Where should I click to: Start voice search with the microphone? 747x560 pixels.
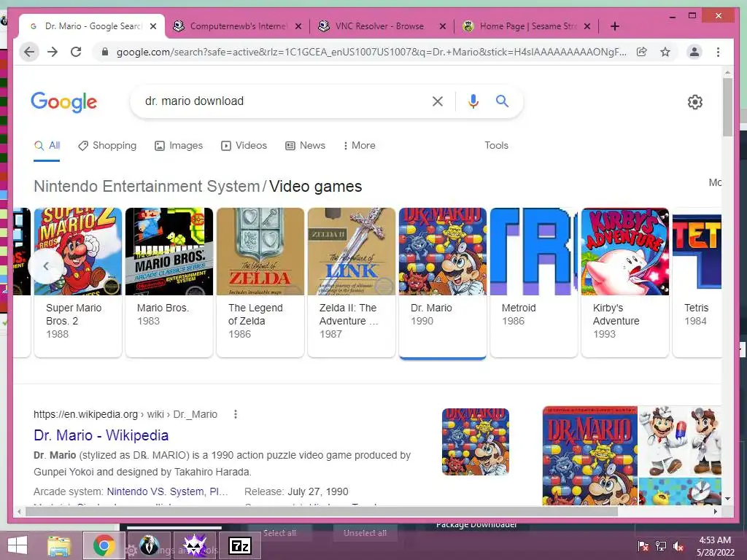pyautogui.click(x=473, y=101)
